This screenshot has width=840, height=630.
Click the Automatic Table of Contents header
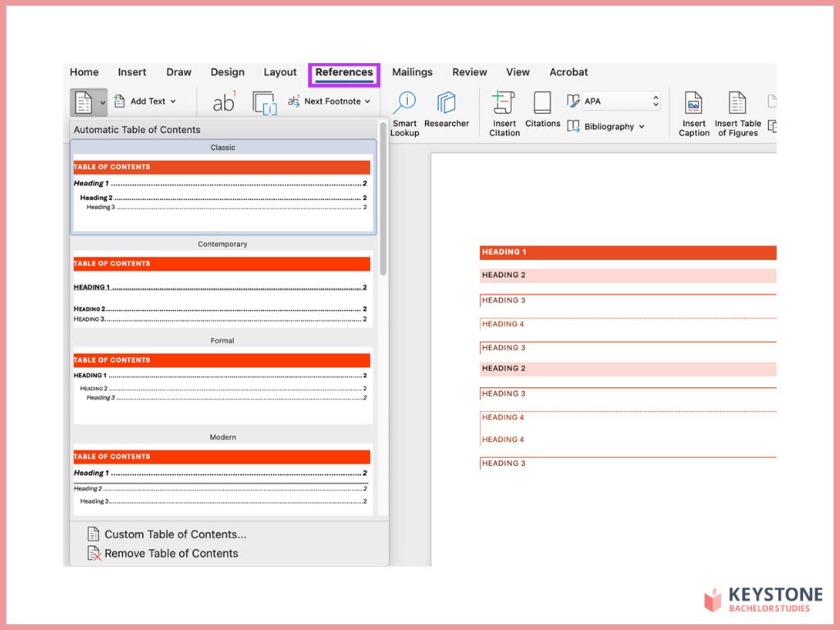(137, 130)
